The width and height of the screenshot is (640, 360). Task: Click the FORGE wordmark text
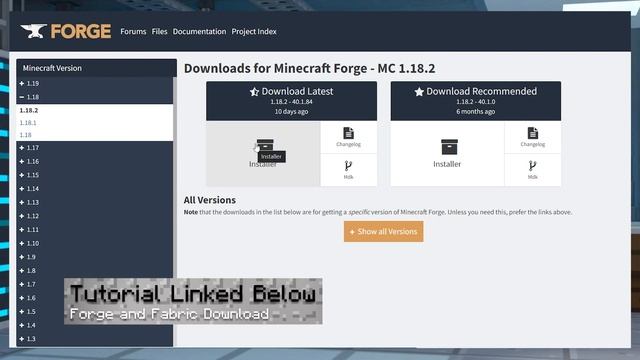(x=81, y=31)
